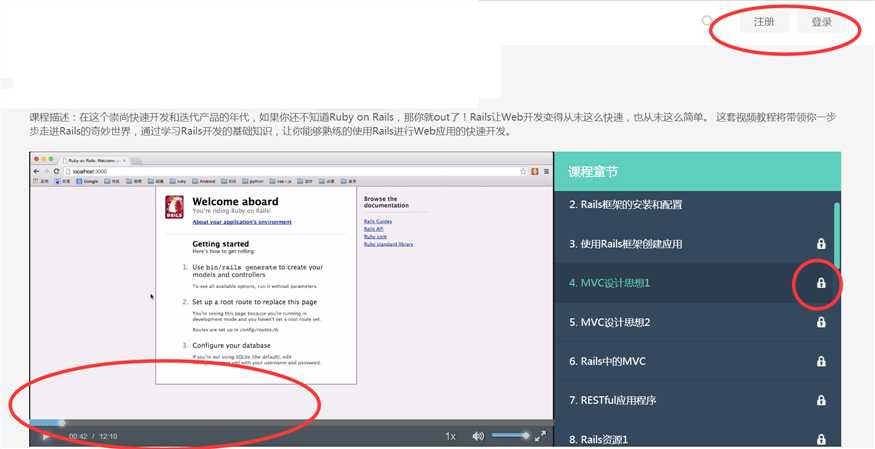
Task: Click the Ruby standard library link
Action: click(388, 244)
